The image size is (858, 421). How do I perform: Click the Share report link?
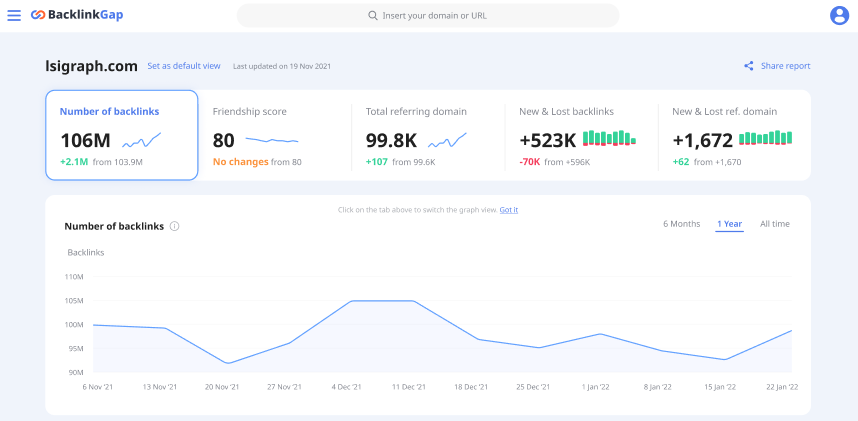point(785,66)
